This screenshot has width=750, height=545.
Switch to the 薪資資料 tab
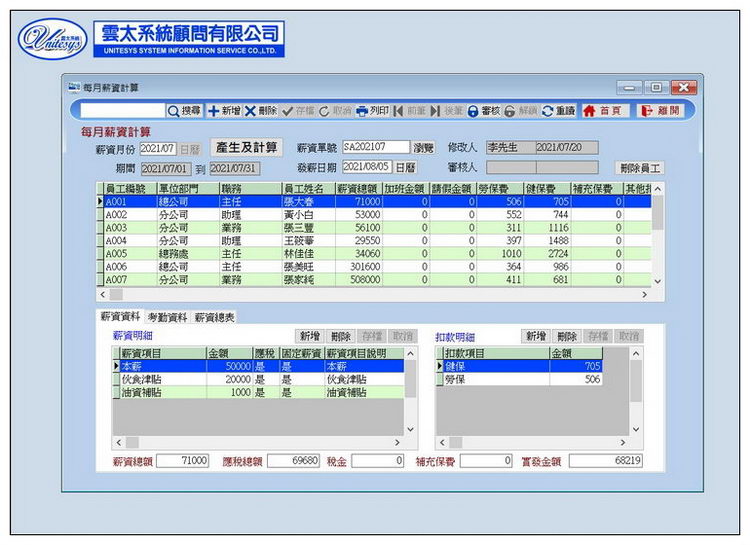pyautogui.click(x=120, y=316)
